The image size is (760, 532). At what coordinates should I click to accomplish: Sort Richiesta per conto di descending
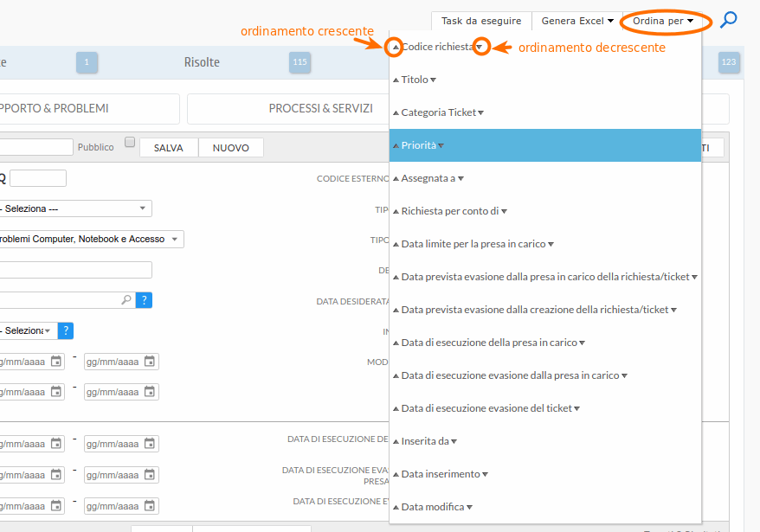504,212
